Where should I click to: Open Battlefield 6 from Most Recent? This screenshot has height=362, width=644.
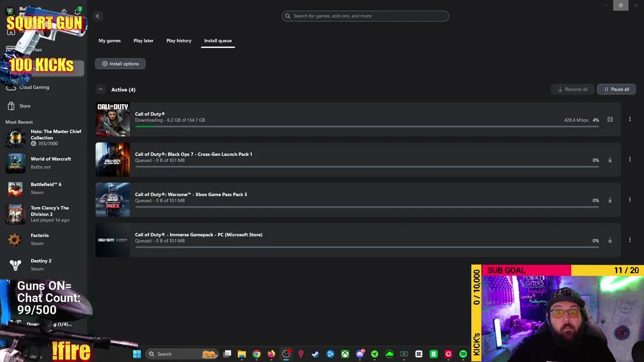[x=44, y=188]
